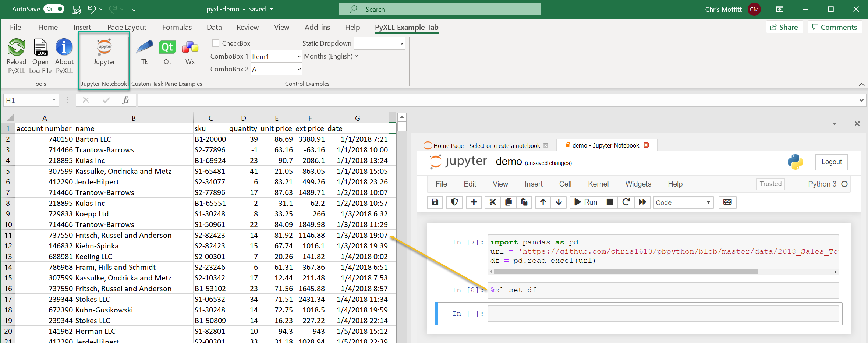Click the Trusted notebook indicator
Screen dimensions: 868x343
(770, 184)
